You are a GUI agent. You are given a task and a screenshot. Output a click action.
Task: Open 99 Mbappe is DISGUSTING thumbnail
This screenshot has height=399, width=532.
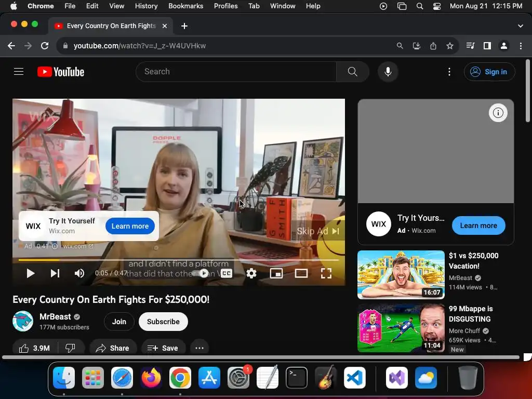(x=401, y=328)
